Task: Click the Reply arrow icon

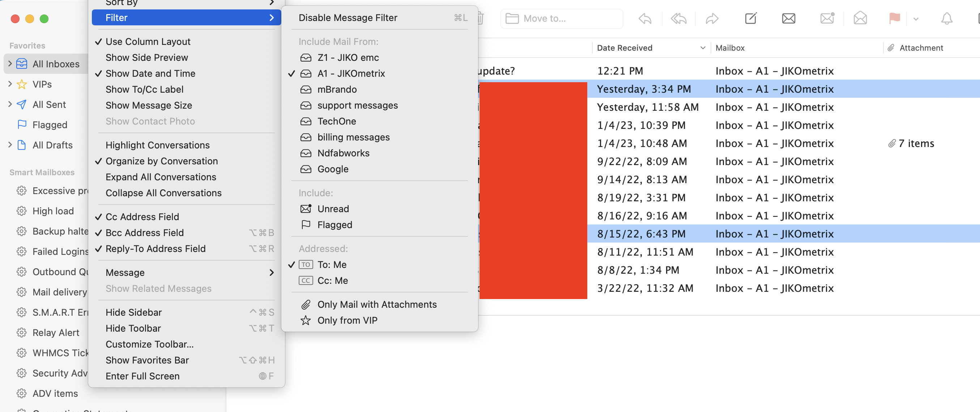Action: [644, 18]
